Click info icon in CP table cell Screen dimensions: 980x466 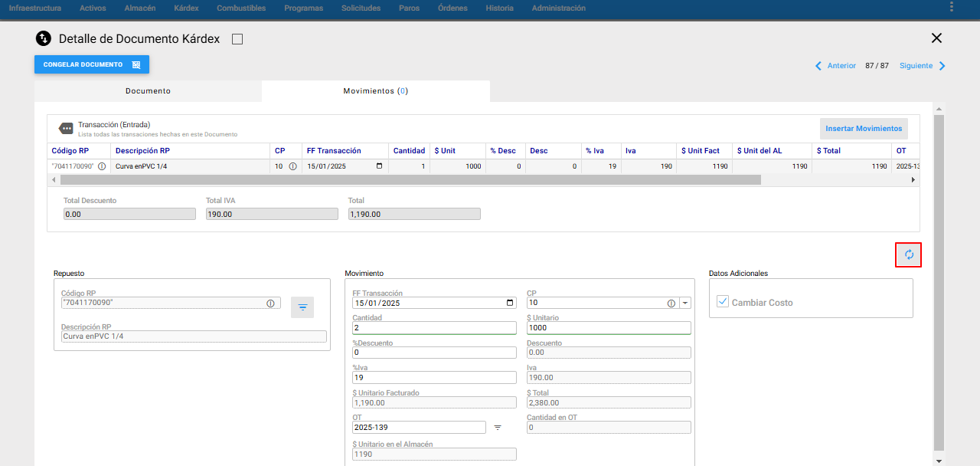click(292, 166)
